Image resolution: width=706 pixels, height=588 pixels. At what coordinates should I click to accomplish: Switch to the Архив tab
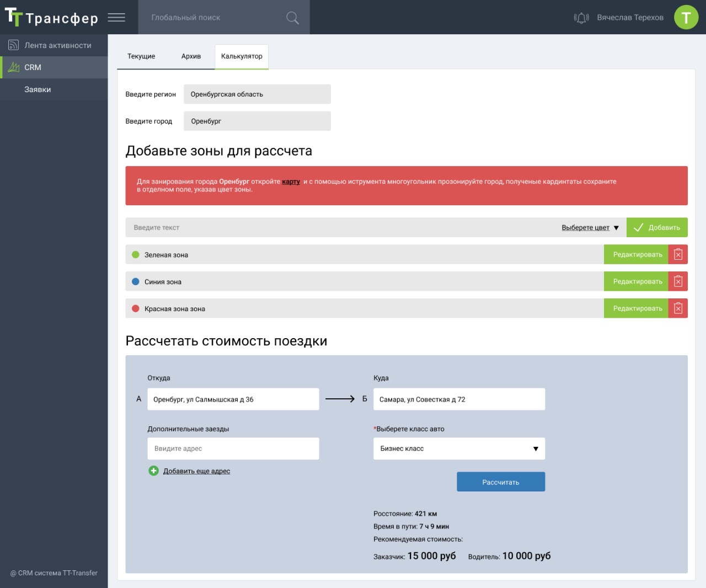point(191,56)
